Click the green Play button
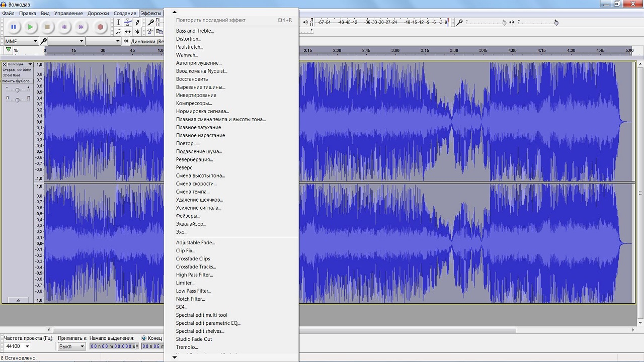The image size is (644, 362). click(x=30, y=27)
